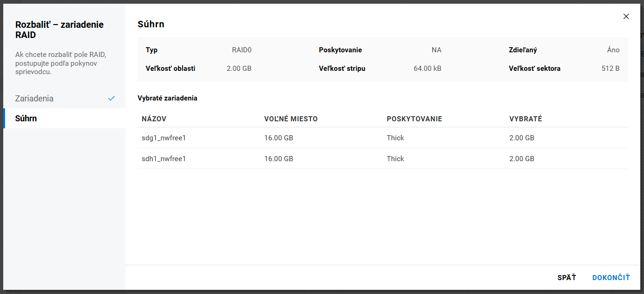This screenshot has height=294, width=644.
Task: Go to the Zariadenia wizard step
Action: click(x=34, y=99)
